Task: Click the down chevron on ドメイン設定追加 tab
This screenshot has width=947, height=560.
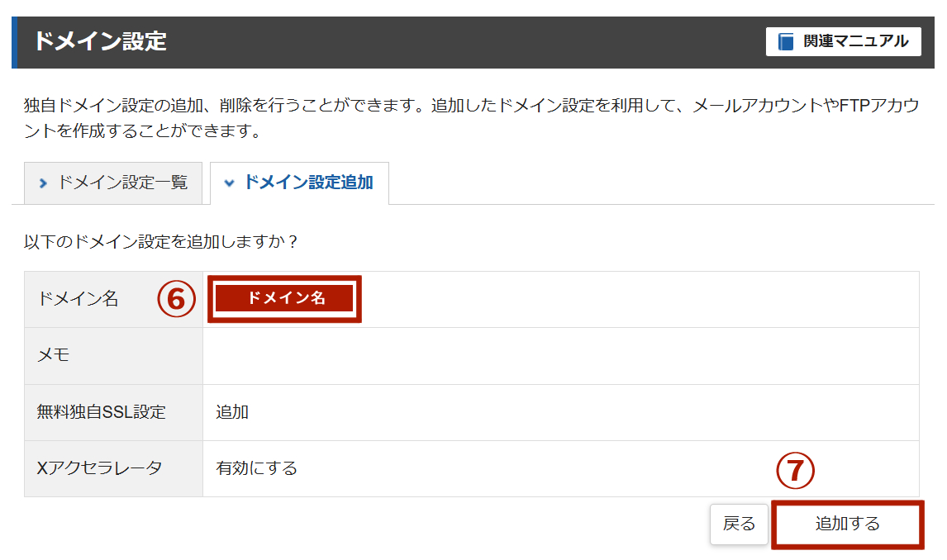Action: pos(230,183)
